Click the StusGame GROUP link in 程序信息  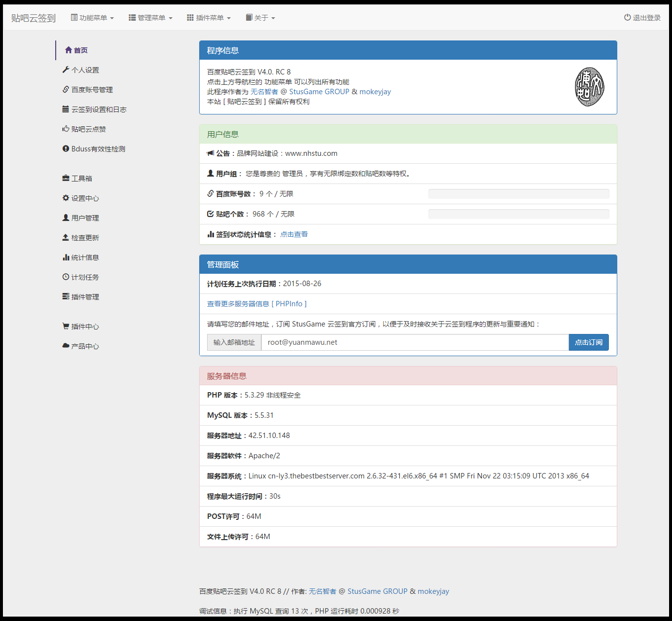[x=319, y=92]
